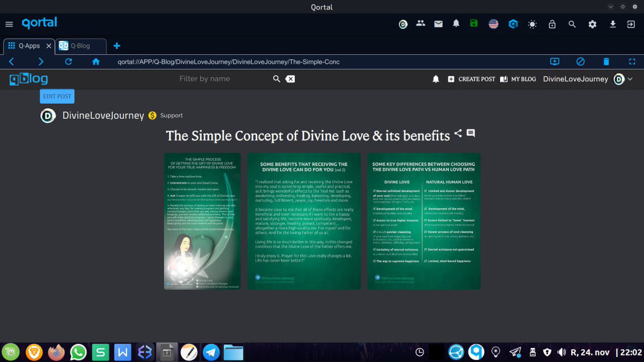The image size is (644, 362).
Task: Add a new tab with plus icon
Action: click(116, 46)
